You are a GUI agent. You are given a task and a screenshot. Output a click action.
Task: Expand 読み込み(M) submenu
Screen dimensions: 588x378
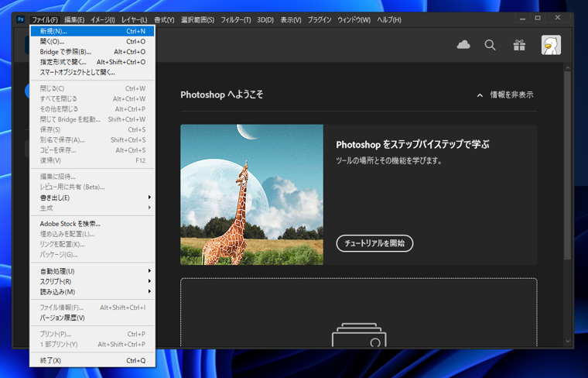click(92, 292)
